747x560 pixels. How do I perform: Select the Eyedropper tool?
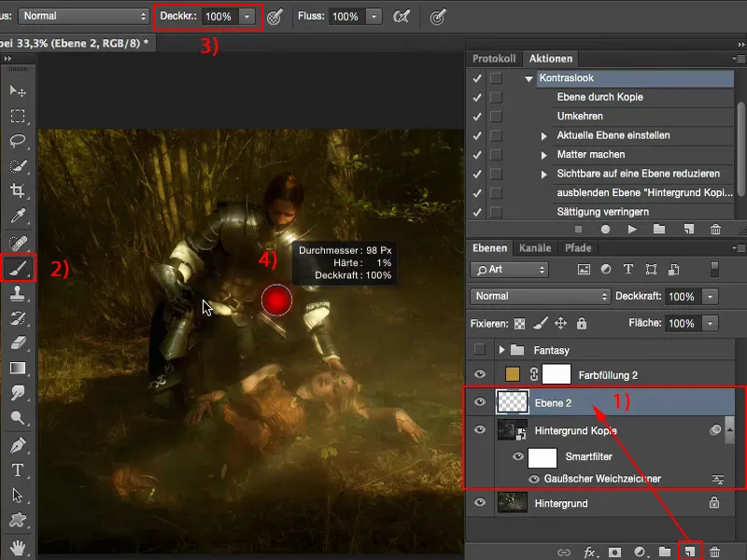(18, 216)
